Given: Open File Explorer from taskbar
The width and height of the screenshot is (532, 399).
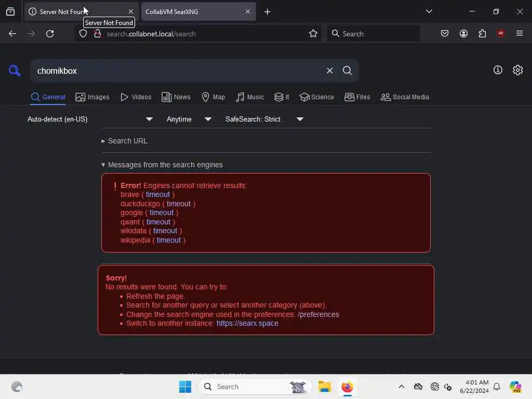Looking at the screenshot, I should tap(324, 387).
